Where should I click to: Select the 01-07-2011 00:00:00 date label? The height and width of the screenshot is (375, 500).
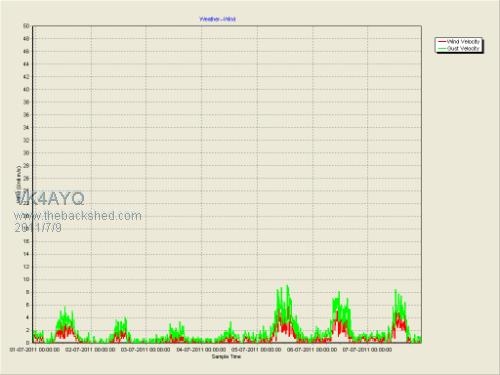point(35,350)
